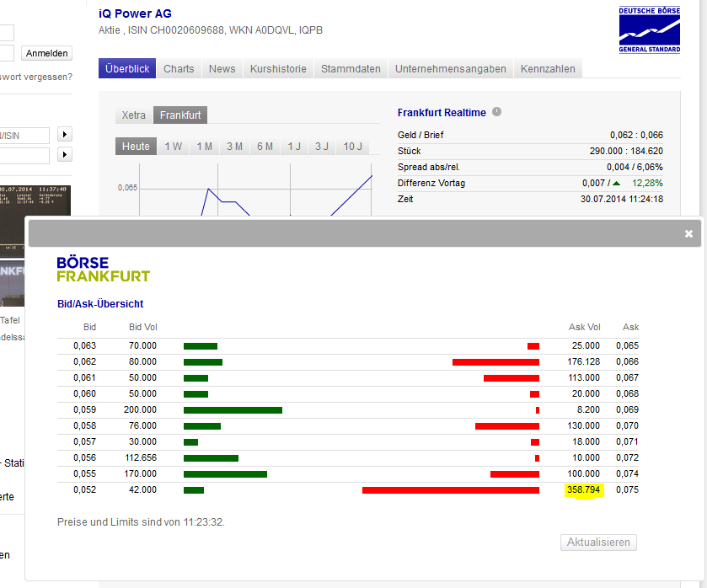Click the highlighted 358.794 ask volume
Image resolution: width=707 pixels, height=588 pixels.
point(583,489)
